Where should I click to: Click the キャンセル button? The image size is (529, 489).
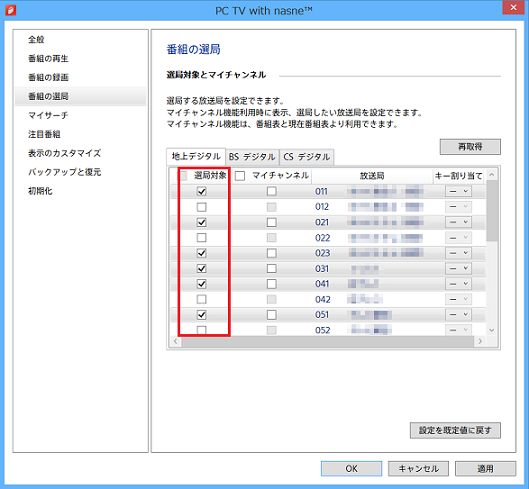(418, 468)
